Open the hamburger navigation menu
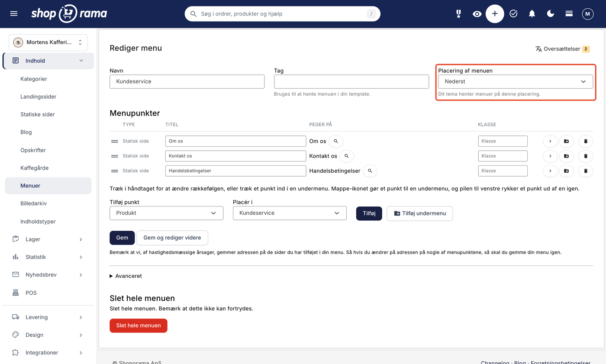This screenshot has height=364, width=606. pyautogui.click(x=14, y=14)
